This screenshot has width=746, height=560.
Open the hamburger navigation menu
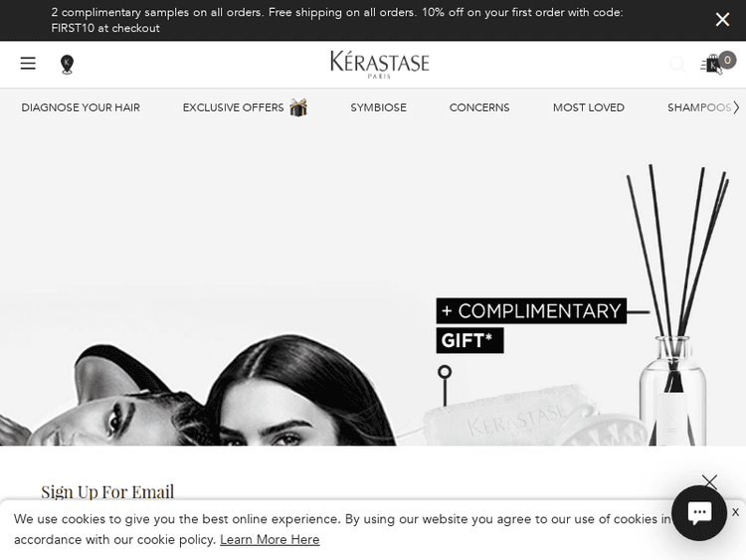[x=28, y=64]
